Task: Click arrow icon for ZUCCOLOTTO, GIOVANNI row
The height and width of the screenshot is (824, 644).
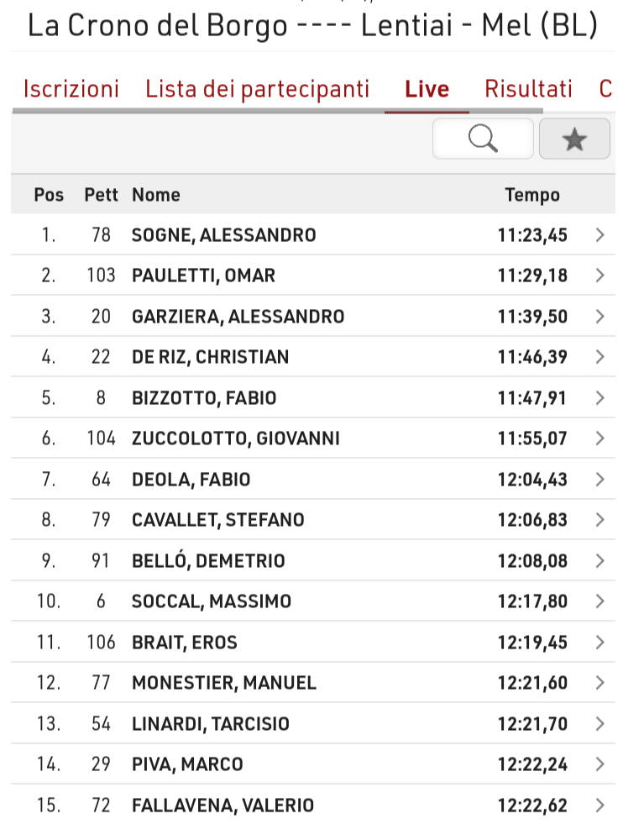Action: click(x=600, y=438)
